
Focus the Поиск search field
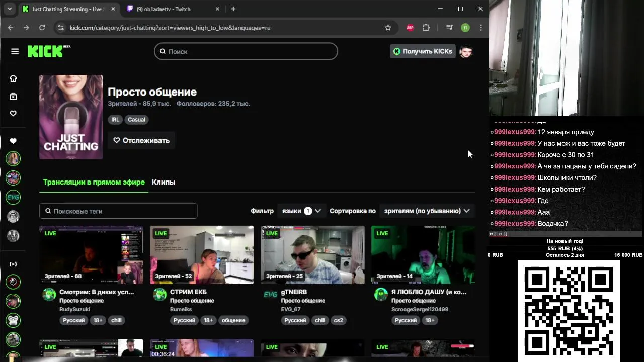[246, 51]
